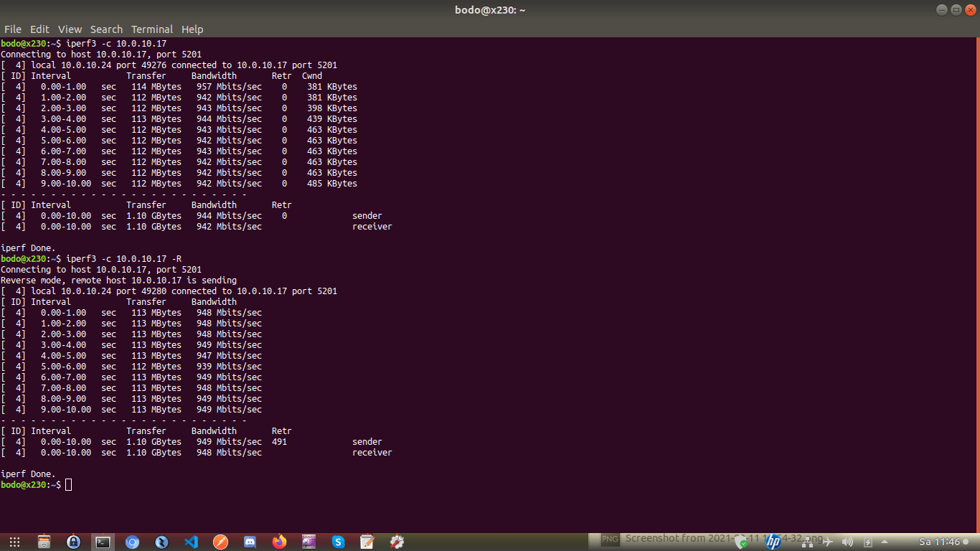Launch Firefox from the dock
Screen dimensions: 980x551
coord(279,542)
